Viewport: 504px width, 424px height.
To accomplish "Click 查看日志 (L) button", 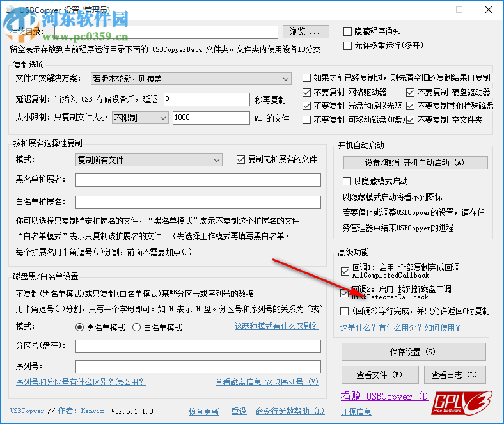I will pyautogui.click(x=455, y=375).
